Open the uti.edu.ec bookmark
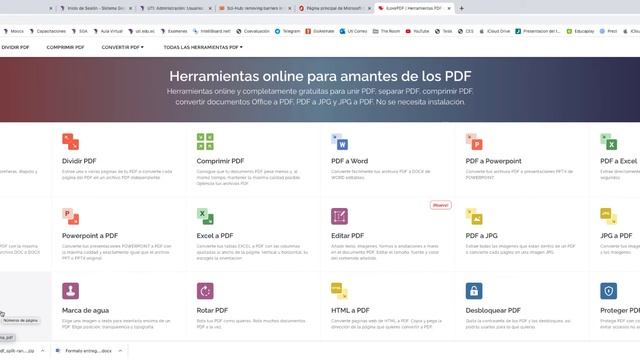Image resolution: width=640 pixels, height=360 pixels. (x=142, y=31)
